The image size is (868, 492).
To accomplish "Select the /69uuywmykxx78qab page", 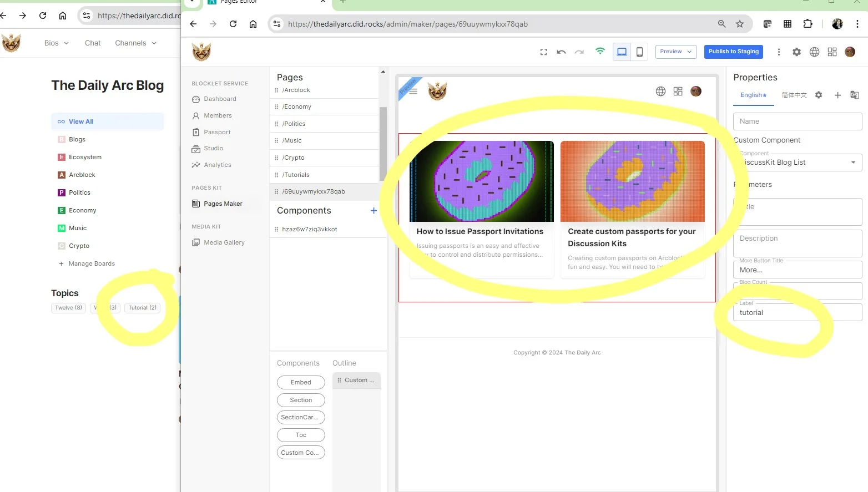I will coord(324,192).
